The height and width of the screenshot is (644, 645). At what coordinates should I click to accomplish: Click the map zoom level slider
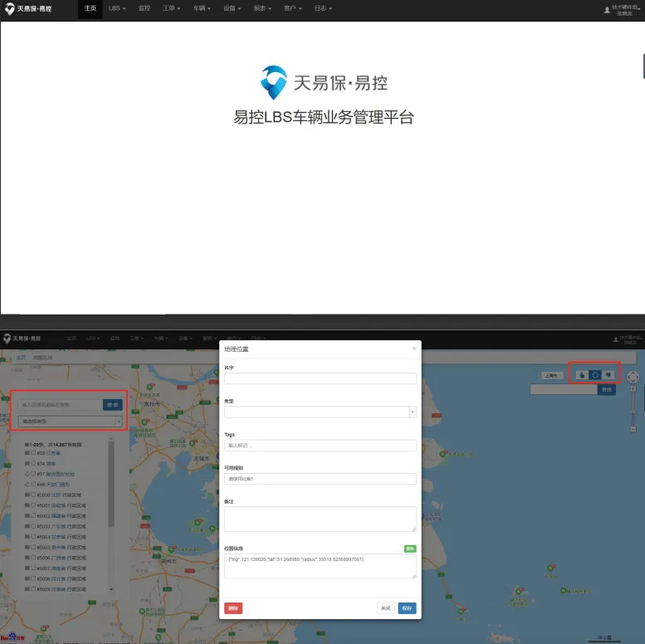pyautogui.click(x=633, y=413)
